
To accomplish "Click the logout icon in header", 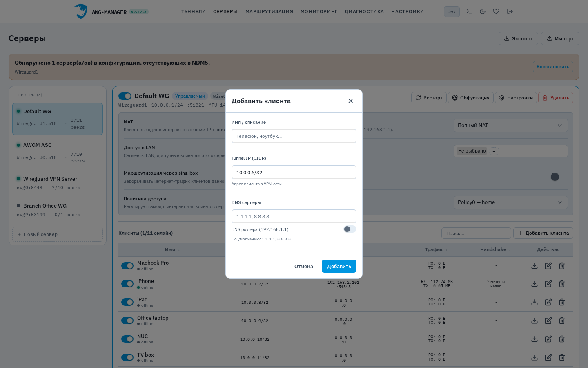I will pos(510,11).
